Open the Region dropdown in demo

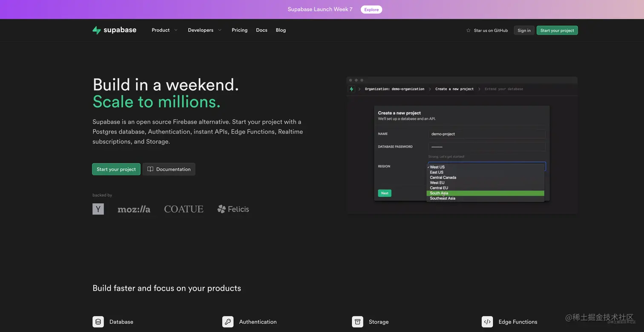pyautogui.click(x=487, y=166)
